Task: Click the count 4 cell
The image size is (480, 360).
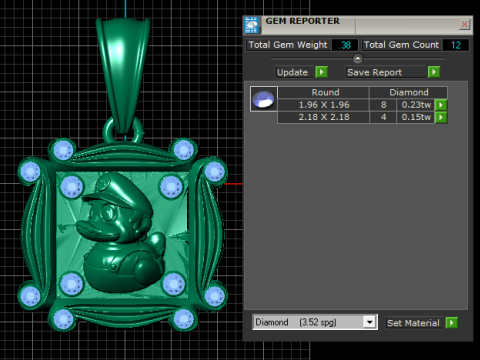Action: 383,117
